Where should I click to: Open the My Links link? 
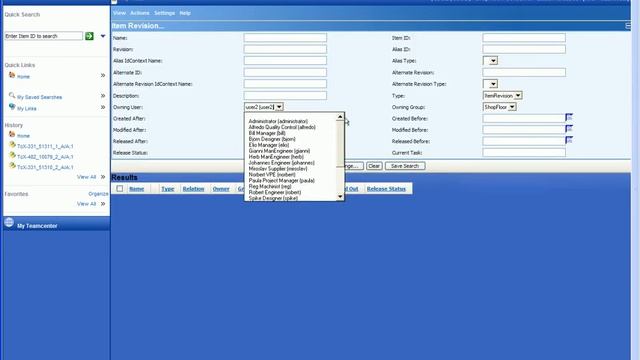27,109
